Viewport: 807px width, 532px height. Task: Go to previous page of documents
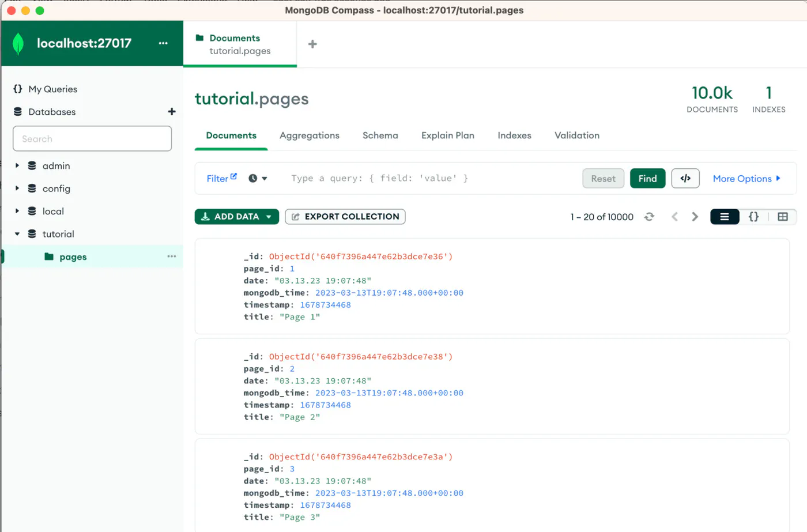(x=674, y=217)
